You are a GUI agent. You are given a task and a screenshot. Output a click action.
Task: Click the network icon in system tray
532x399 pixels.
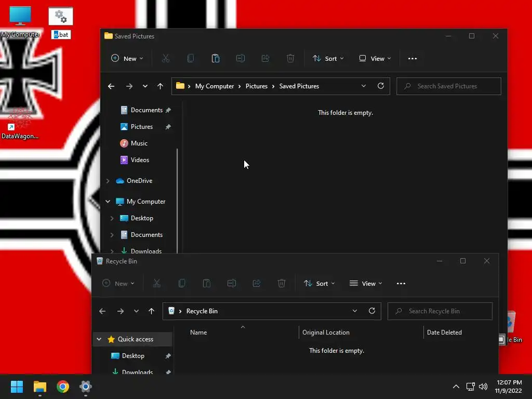(470, 387)
